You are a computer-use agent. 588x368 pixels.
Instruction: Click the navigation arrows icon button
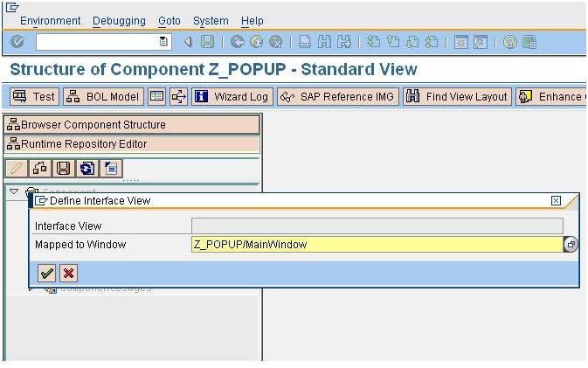pos(178,97)
